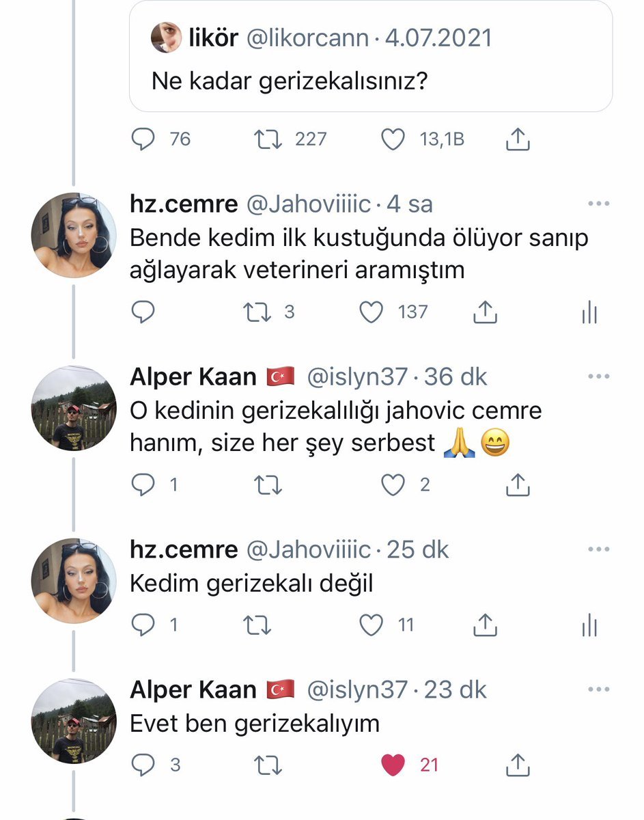Open hz.cemre's profile picture on first reply
644x820 pixels.
click(74, 235)
